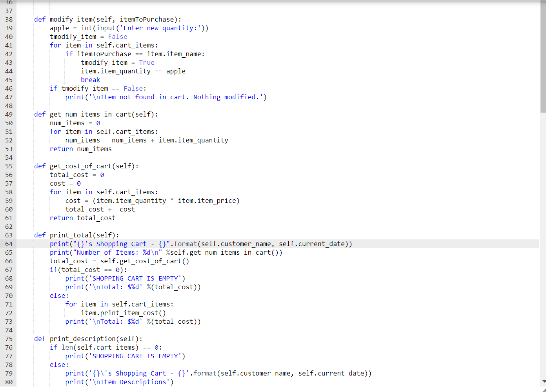Click the self.get_cost_of_cart() call on line 66
The height and width of the screenshot is (392, 546).
pyautogui.click(x=145, y=261)
